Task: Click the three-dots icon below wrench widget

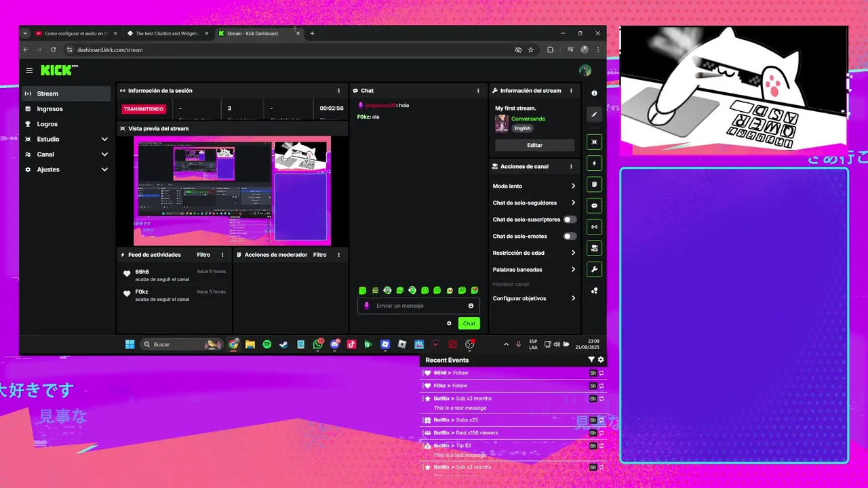Action: 595,291
